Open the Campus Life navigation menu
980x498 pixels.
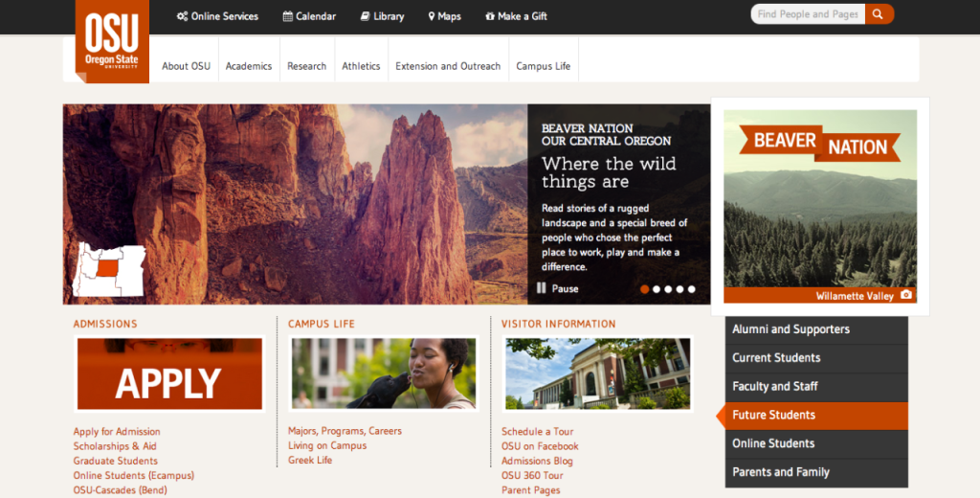[x=544, y=66]
